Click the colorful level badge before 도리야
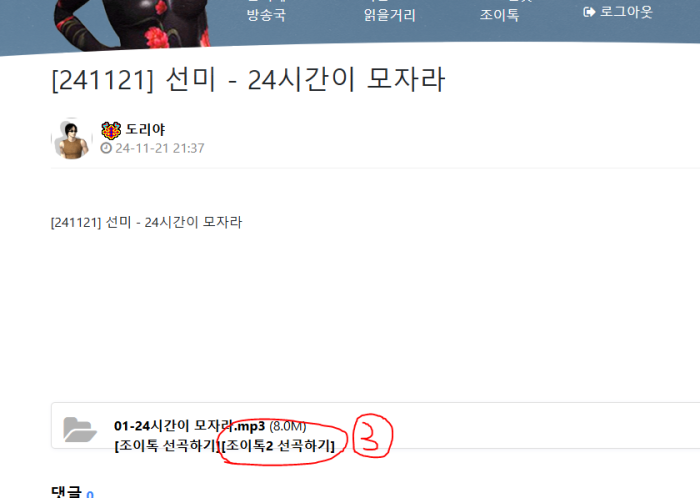Image resolution: width=700 pixels, height=498 pixels. (x=111, y=130)
